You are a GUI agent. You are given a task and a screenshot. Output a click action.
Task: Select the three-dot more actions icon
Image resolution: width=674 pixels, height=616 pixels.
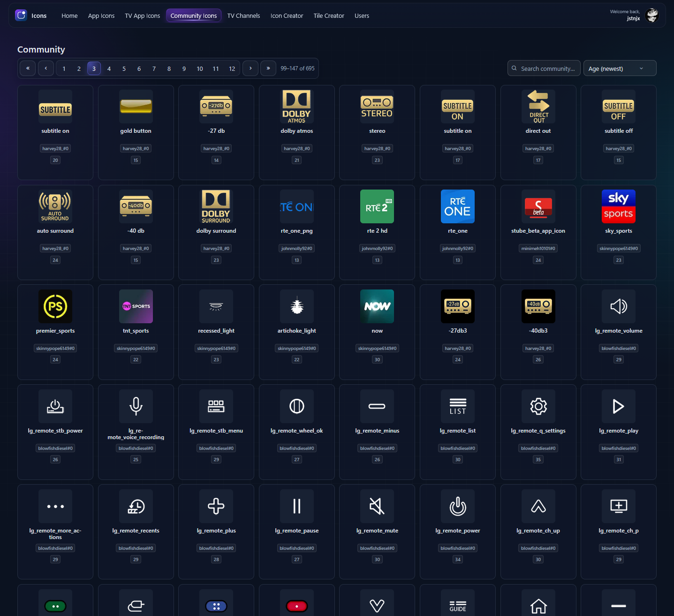point(55,506)
